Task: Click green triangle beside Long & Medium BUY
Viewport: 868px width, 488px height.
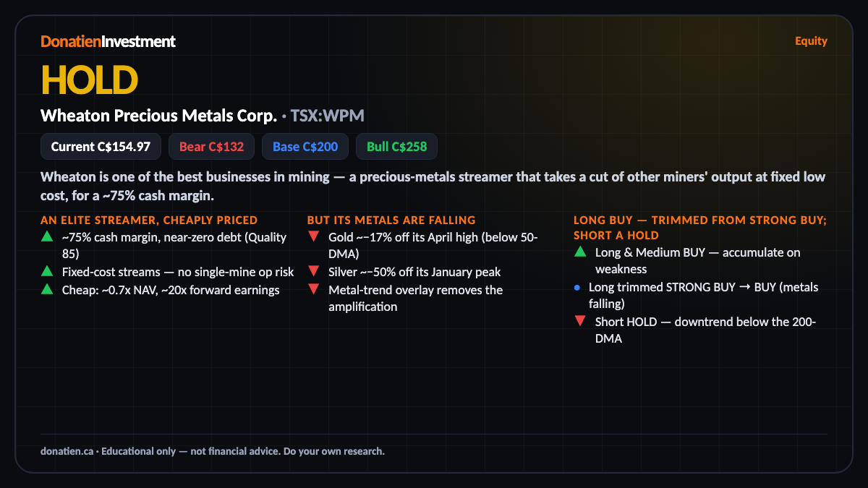Action: click(579, 252)
